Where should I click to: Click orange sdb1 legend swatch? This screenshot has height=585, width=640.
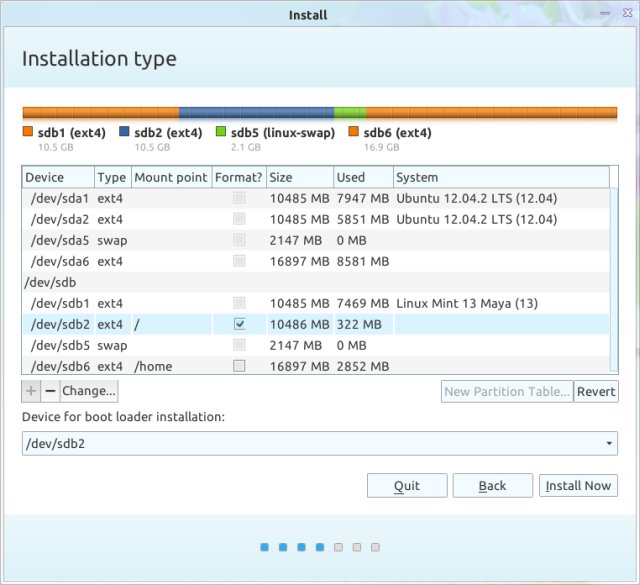[28, 131]
